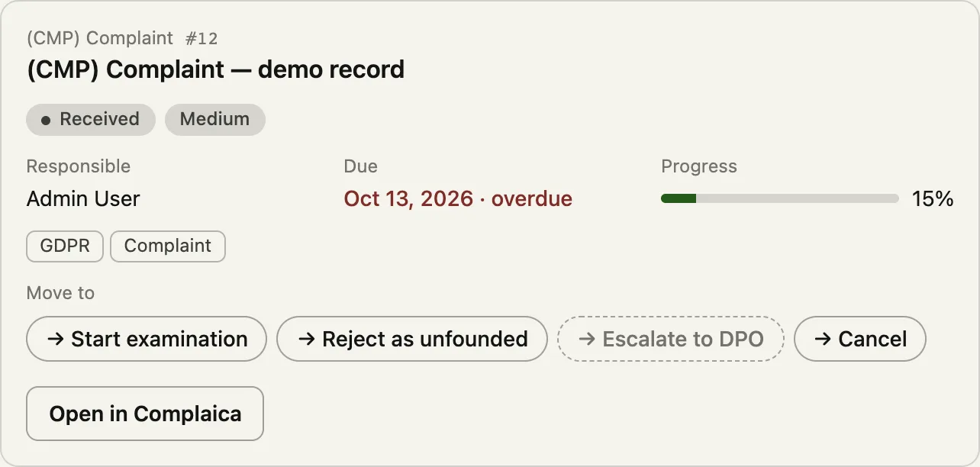Click the Start examination button
Screen dimensions: 980x467
[147, 339]
